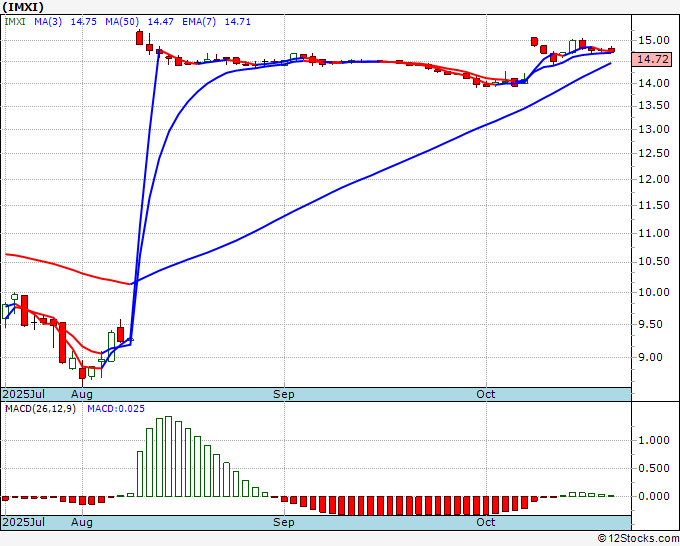Click the 12.00 price axis label
Image resolution: width=680 pixels, height=546 pixels.
coord(654,179)
